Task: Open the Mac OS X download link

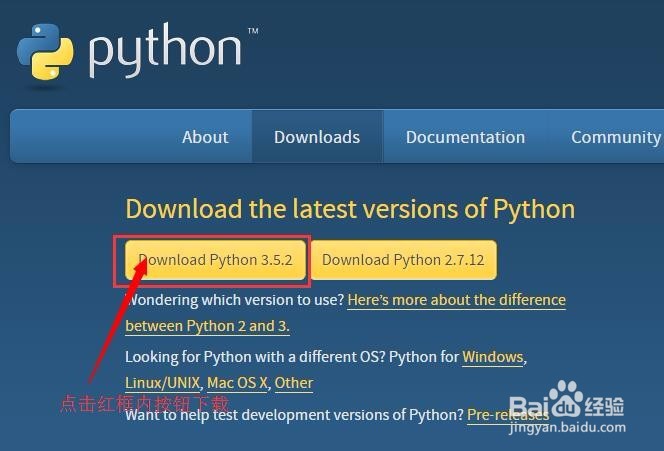Action: [237, 383]
